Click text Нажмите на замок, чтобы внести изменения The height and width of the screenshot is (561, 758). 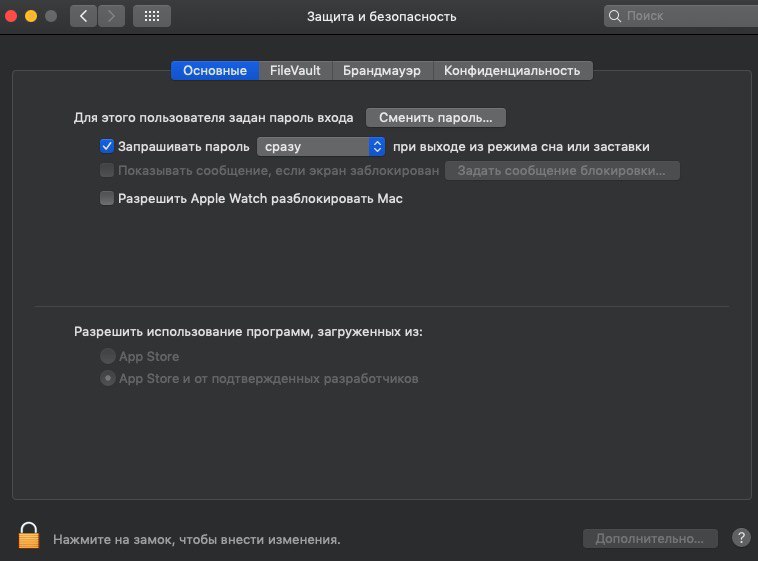[197, 540]
